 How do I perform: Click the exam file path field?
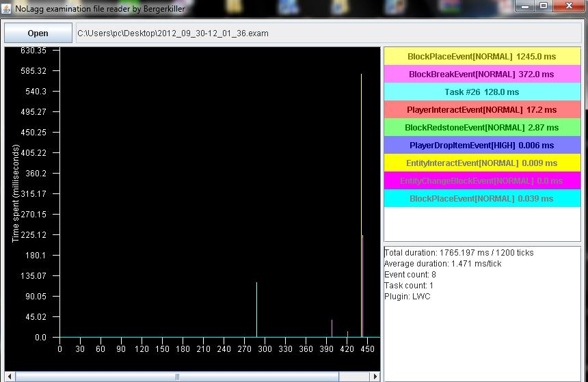tap(328, 33)
